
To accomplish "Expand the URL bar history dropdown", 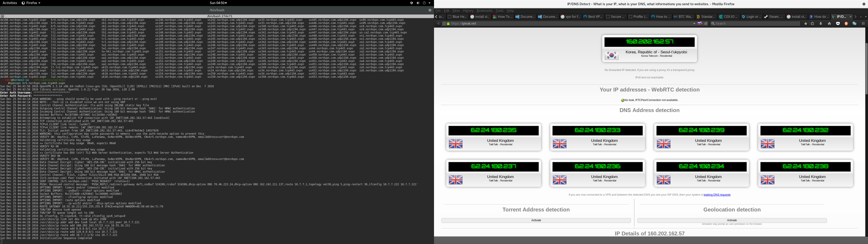I will pos(694,23).
